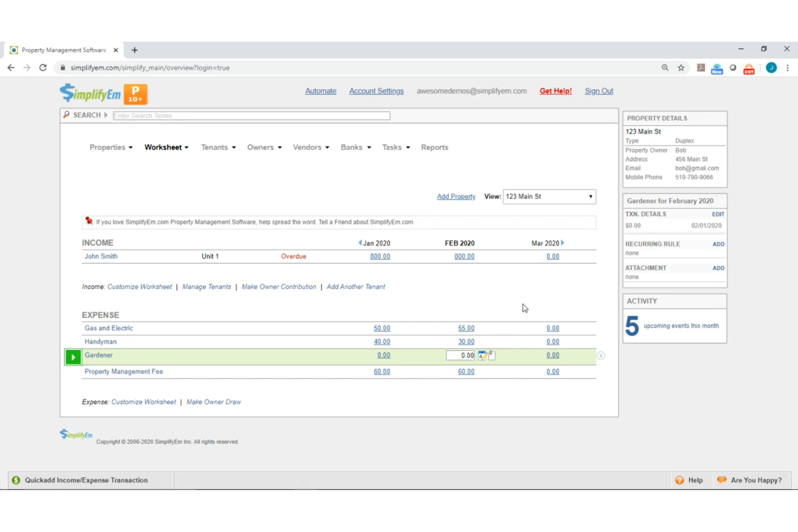
Task: Expand the Tenants menu
Action: [218, 147]
